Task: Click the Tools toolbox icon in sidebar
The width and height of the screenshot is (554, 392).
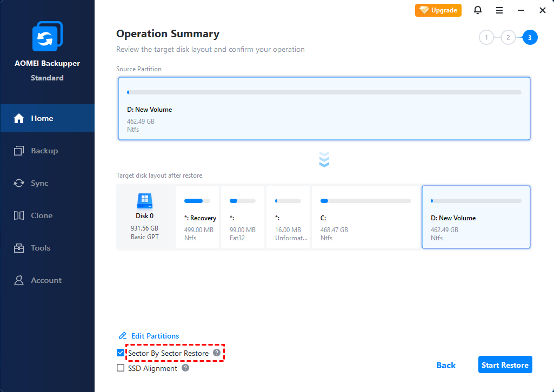Action: (x=19, y=248)
